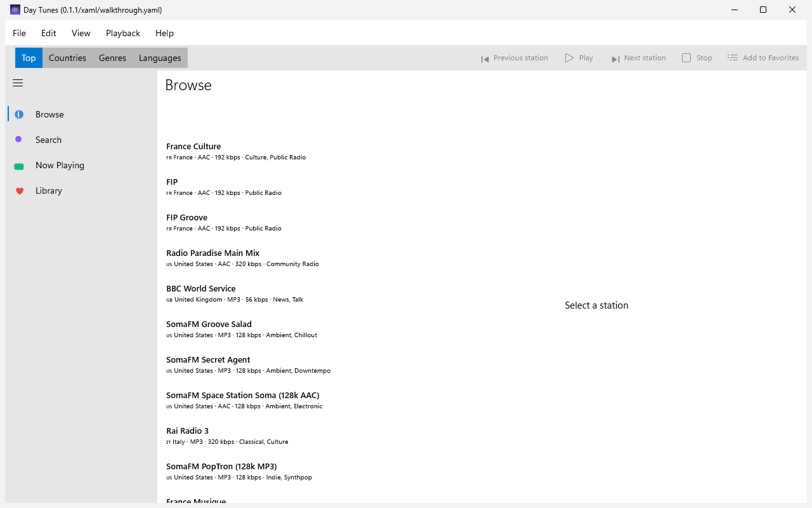Open the Library page label
This screenshot has width=812, height=508.
point(49,190)
